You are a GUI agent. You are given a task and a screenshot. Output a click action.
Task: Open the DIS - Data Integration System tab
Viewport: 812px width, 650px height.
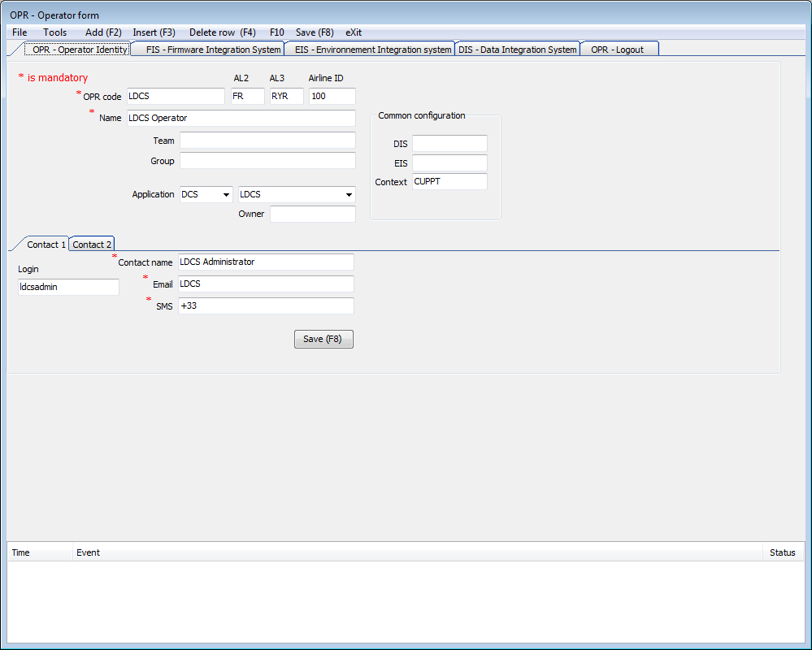[x=517, y=50]
